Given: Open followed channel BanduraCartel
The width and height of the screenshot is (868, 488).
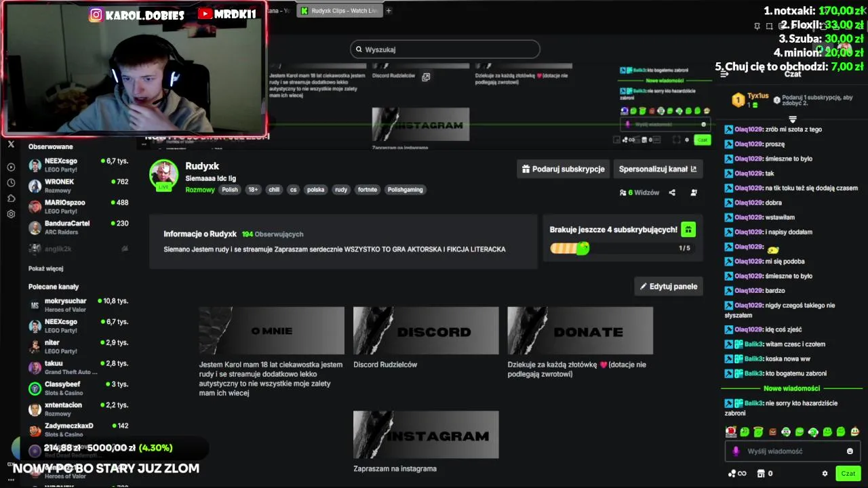Looking at the screenshot, I should click(x=78, y=228).
